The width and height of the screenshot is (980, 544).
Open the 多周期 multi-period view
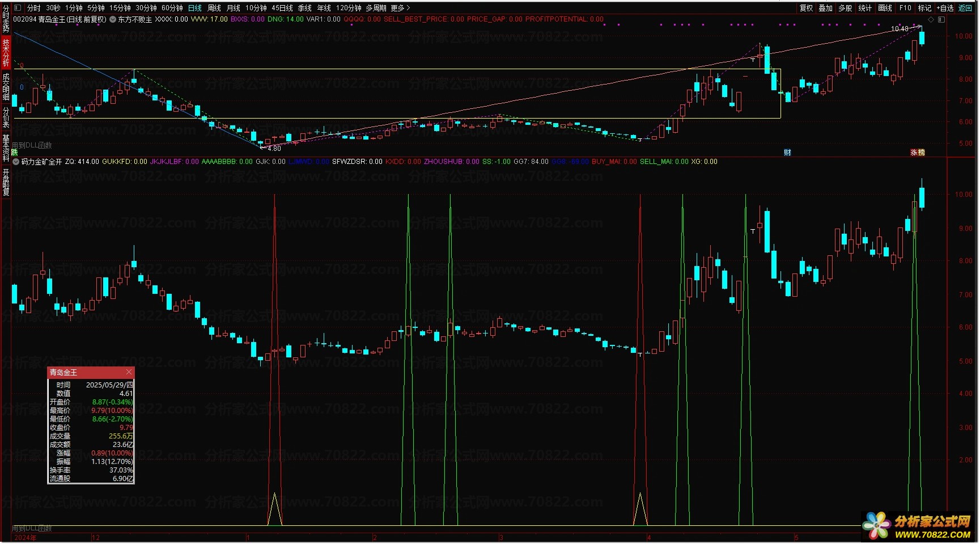click(376, 8)
